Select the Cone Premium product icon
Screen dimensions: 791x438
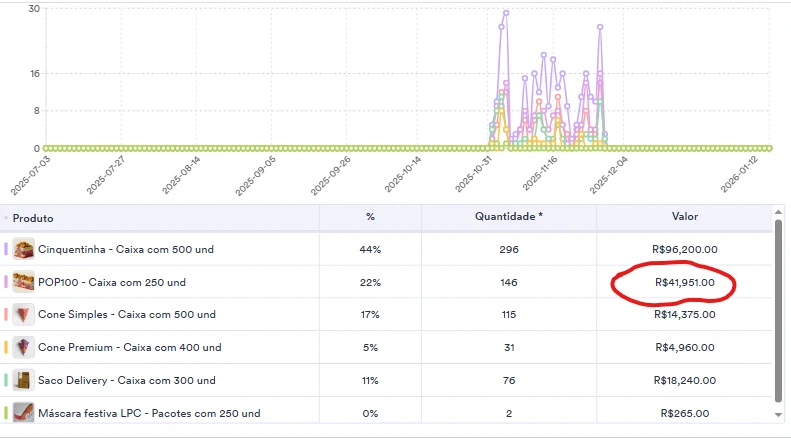tap(24, 348)
